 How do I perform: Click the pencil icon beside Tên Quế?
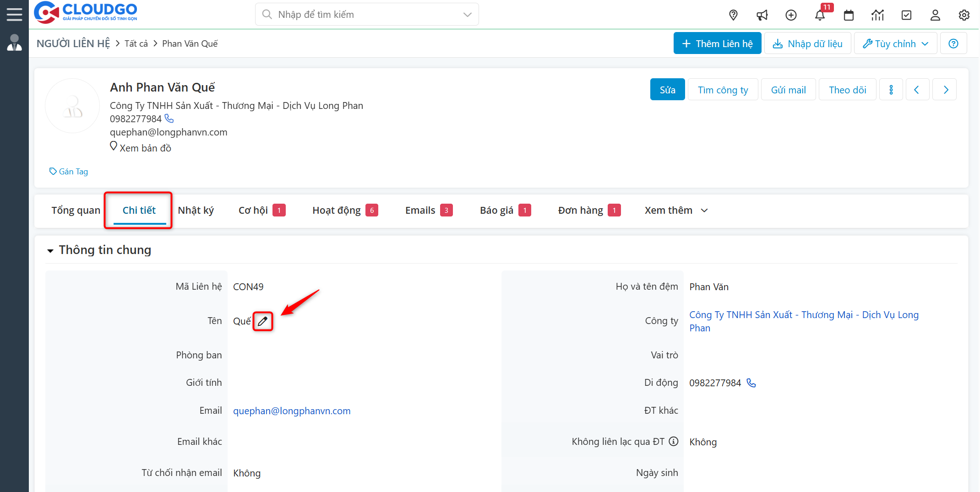pyautogui.click(x=262, y=321)
